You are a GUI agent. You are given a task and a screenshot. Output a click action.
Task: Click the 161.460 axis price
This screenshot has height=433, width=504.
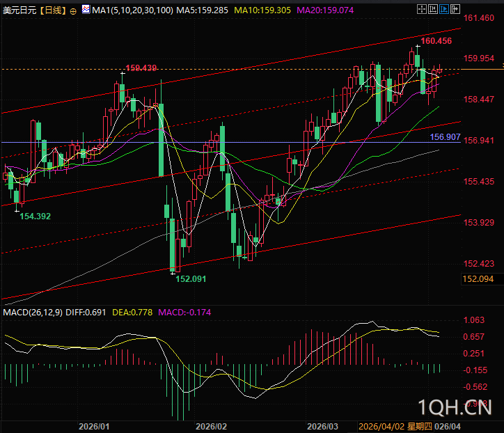point(479,18)
